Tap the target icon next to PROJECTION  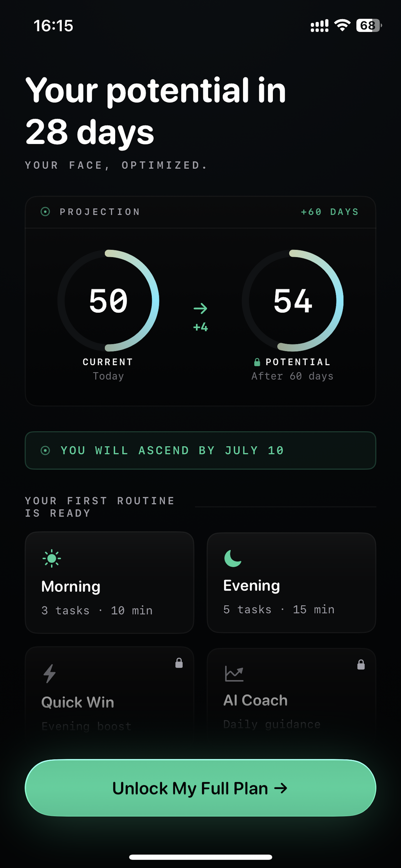point(45,212)
